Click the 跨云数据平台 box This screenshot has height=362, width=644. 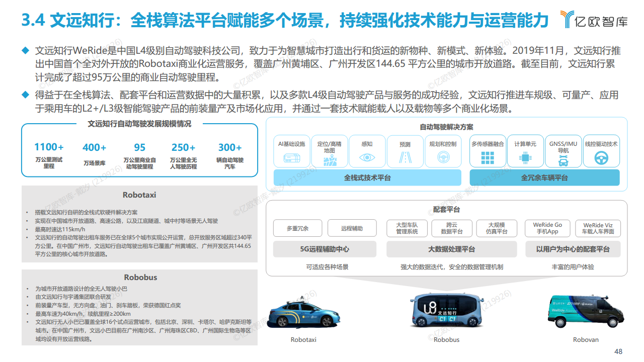tap(452, 228)
